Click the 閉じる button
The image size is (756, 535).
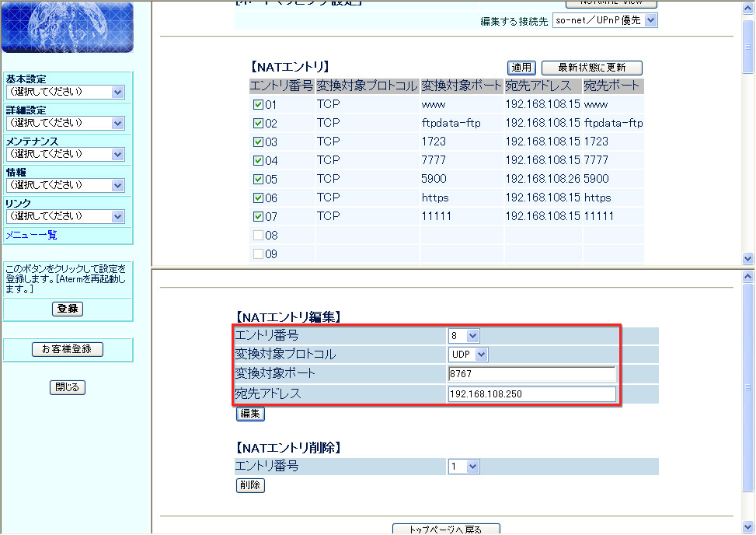coord(68,387)
